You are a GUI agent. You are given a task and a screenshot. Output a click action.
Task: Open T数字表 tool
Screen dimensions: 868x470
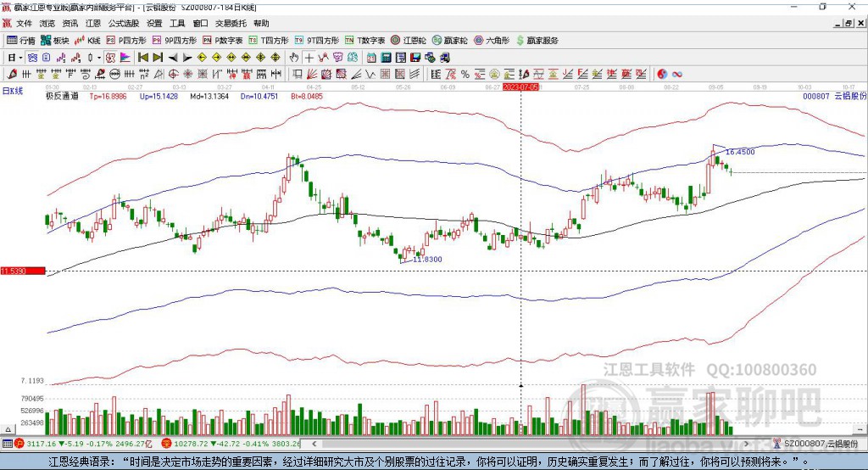tap(364, 41)
